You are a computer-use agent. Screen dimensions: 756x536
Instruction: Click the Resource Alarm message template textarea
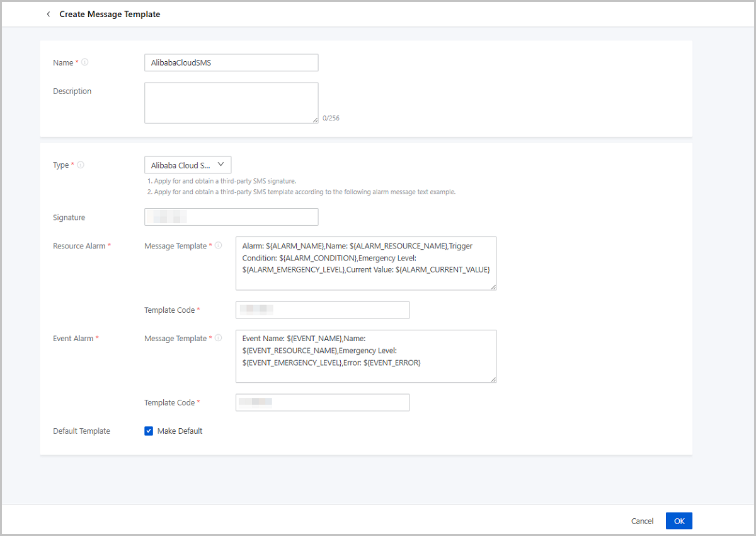coord(366,264)
